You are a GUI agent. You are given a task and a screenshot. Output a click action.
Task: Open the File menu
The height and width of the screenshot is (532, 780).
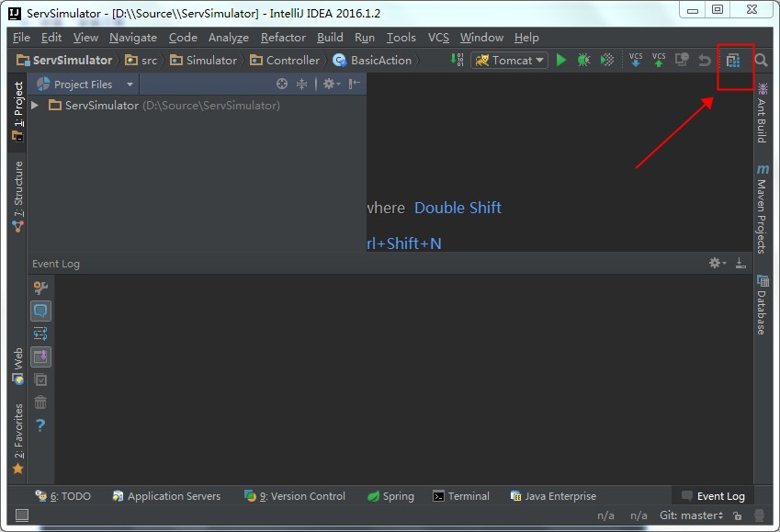pyautogui.click(x=21, y=38)
